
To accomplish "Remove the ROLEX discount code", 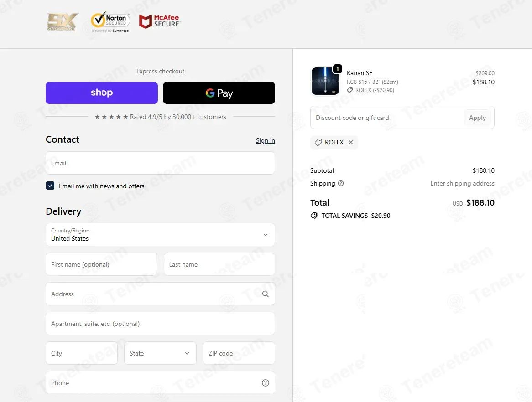I will 351,142.
